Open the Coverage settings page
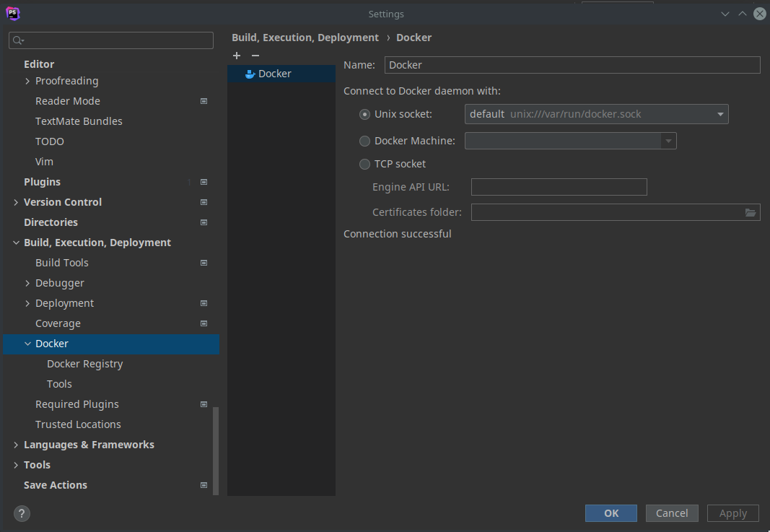770x532 pixels. tap(58, 323)
